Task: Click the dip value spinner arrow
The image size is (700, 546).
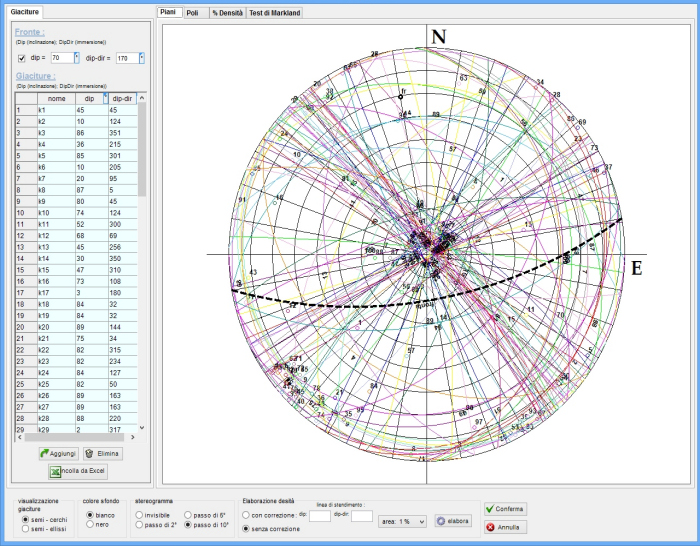Action: (76, 58)
